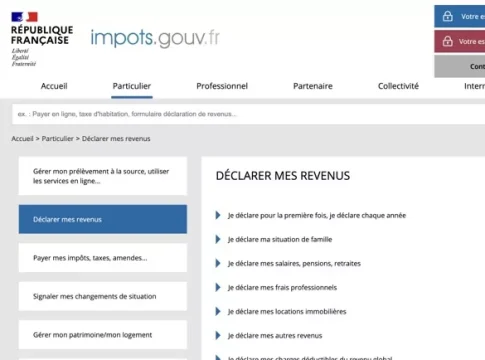
Task: Click the lock icon on blue button
Action: (447, 16)
